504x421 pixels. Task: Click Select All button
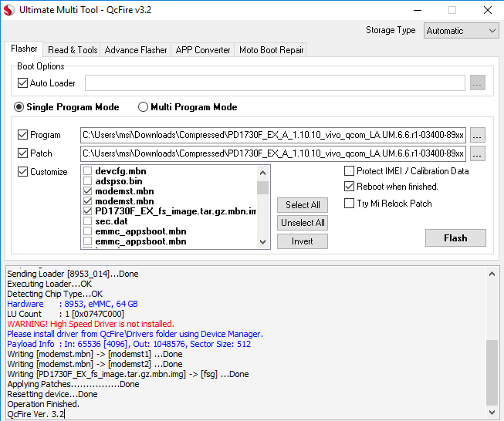[x=303, y=205]
